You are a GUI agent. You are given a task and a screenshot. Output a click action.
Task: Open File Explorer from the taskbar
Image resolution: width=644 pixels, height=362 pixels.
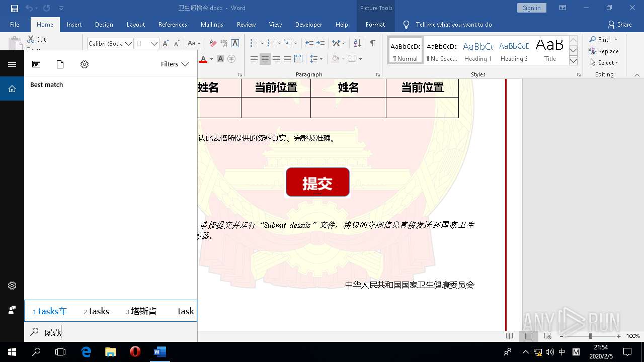point(111,352)
